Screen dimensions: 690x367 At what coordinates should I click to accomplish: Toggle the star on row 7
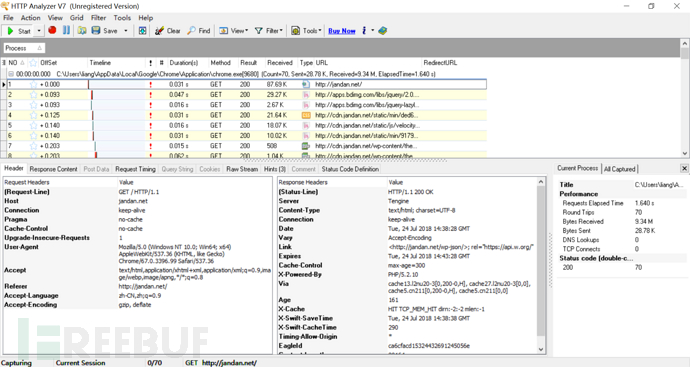(x=33, y=146)
